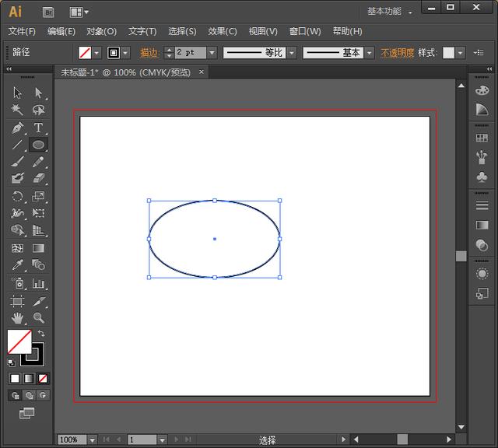Open the 基本功能 workspace switcher
Image resolution: width=498 pixels, height=448 pixels.
[x=389, y=12]
